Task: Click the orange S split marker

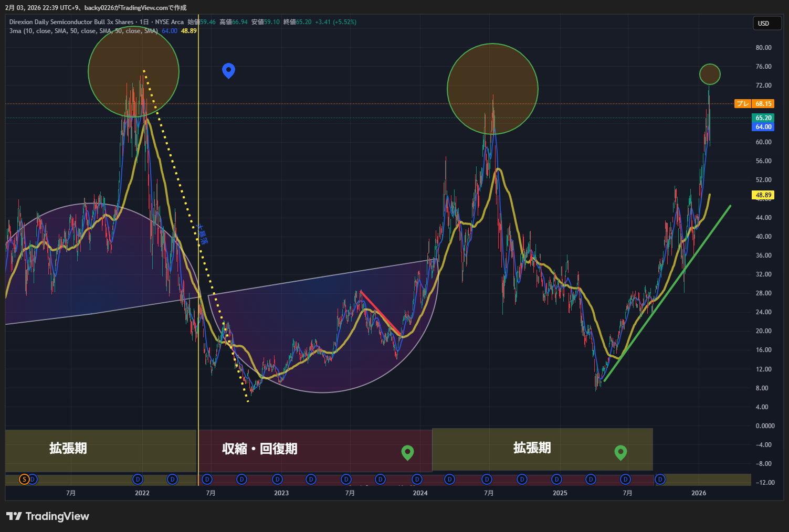Action: pos(24,479)
